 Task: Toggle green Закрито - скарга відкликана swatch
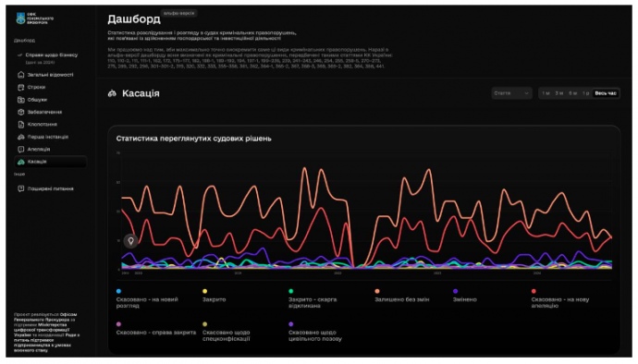tap(291, 291)
